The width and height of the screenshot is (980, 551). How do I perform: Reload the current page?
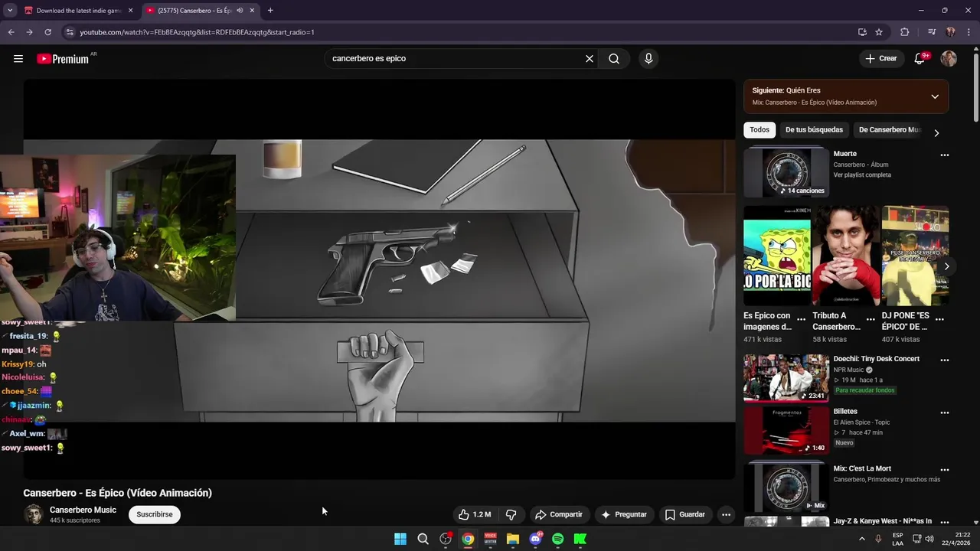[47, 32]
